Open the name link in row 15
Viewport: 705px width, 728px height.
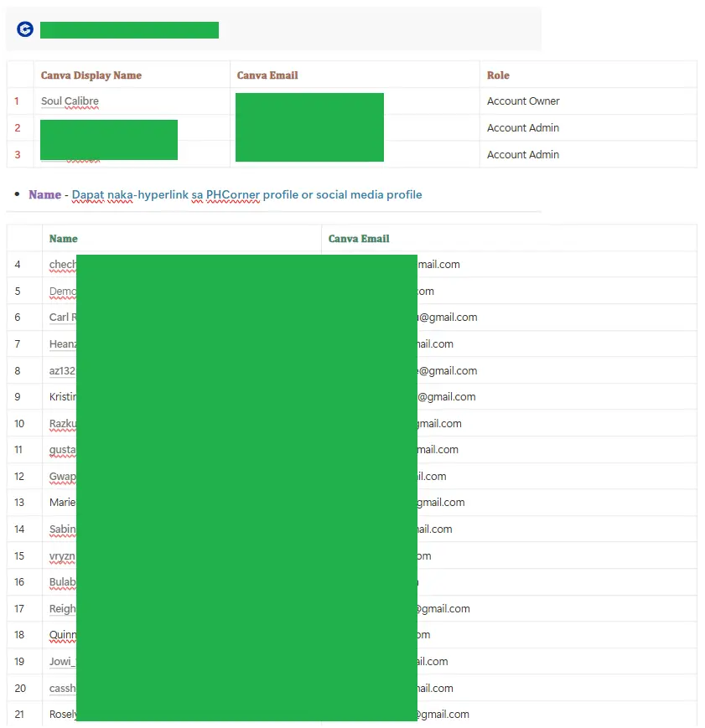[x=63, y=555]
